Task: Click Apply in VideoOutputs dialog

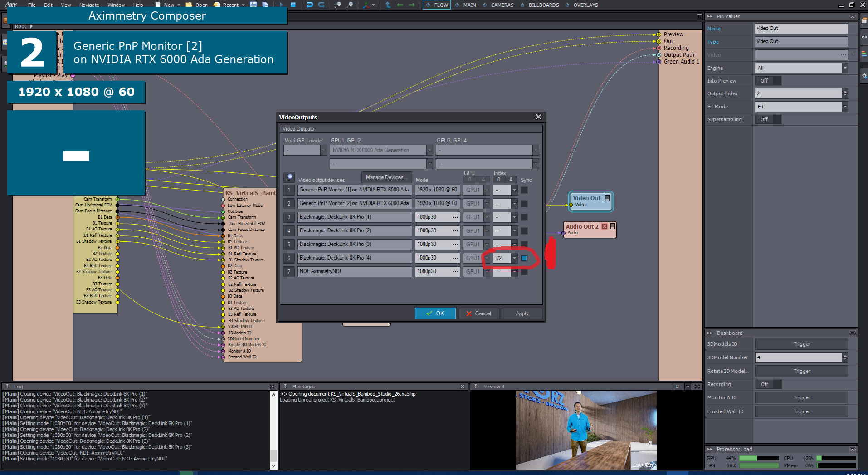Action: coord(522,313)
